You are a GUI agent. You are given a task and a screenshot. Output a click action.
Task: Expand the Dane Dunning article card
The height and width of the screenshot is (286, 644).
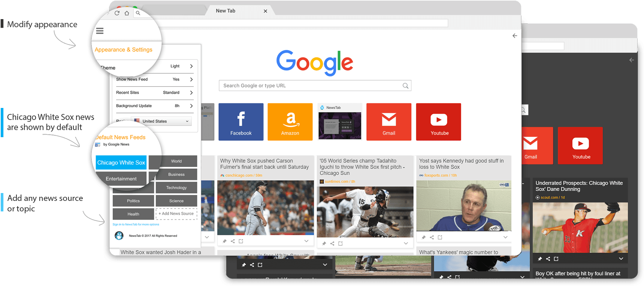pyautogui.click(x=621, y=259)
